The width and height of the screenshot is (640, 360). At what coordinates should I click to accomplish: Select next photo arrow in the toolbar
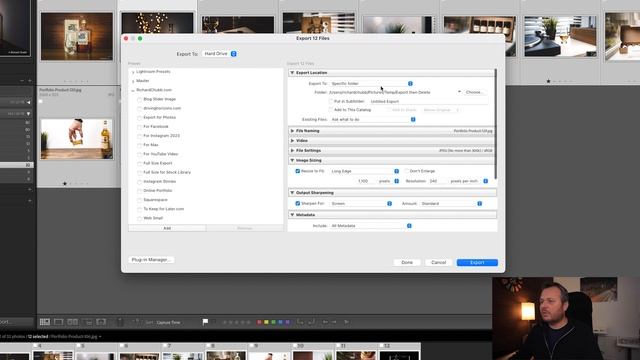pos(334,322)
